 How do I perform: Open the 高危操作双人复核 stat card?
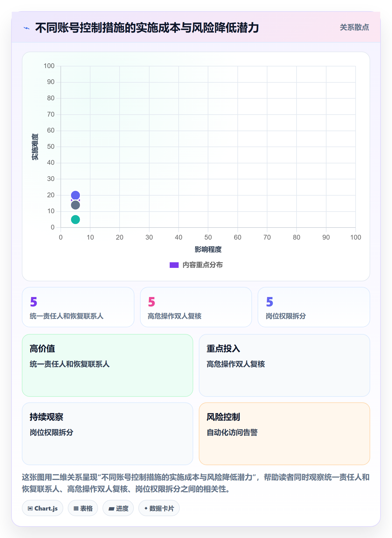[196, 307]
